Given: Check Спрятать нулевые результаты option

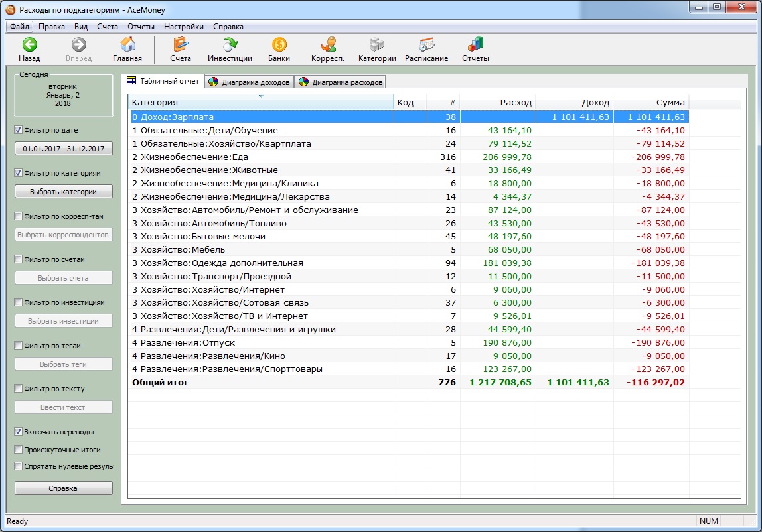Looking at the screenshot, I should 19,466.
